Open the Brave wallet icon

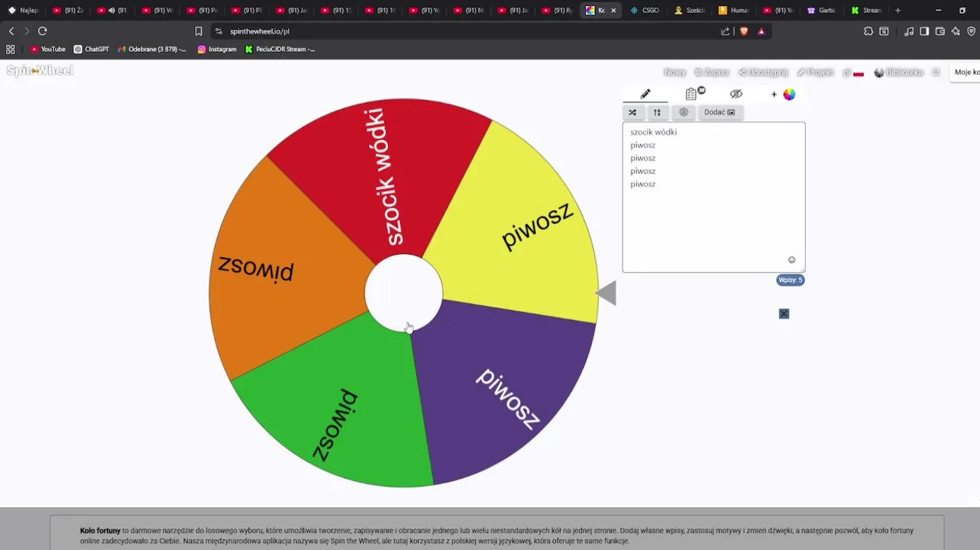940,31
